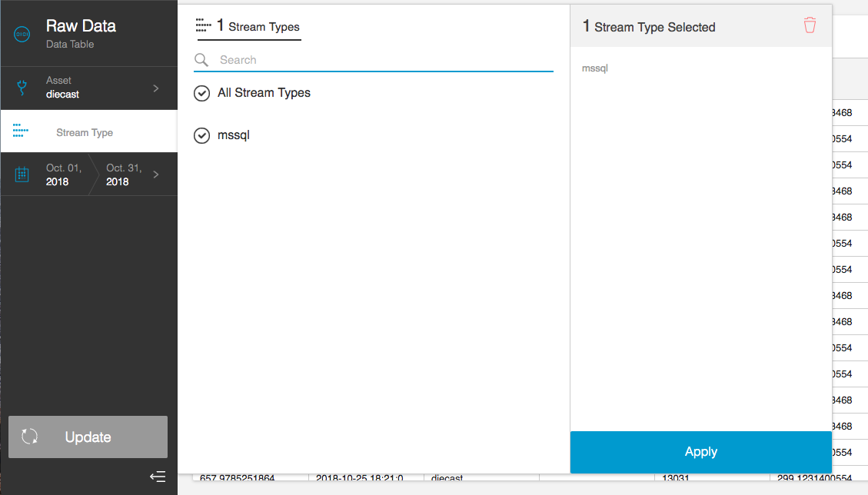Expand the Asset diecast chevron
The width and height of the screenshot is (868, 495).
tap(156, 88)
